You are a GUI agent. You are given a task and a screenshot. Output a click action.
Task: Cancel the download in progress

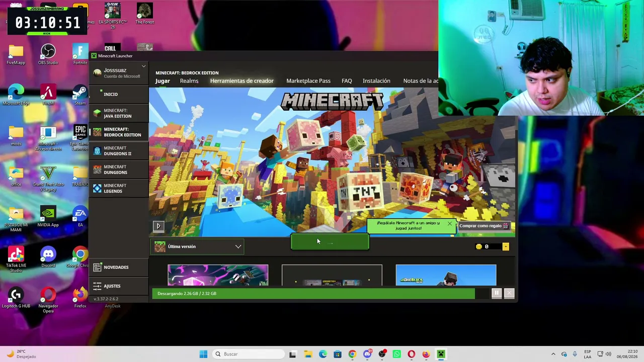click(x=509, y=293)
